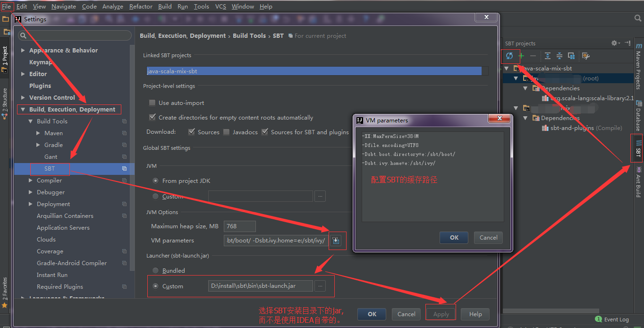Viewport: 644px width, 328px height.
Task: Open the Event Log
Action: (612, 319)
